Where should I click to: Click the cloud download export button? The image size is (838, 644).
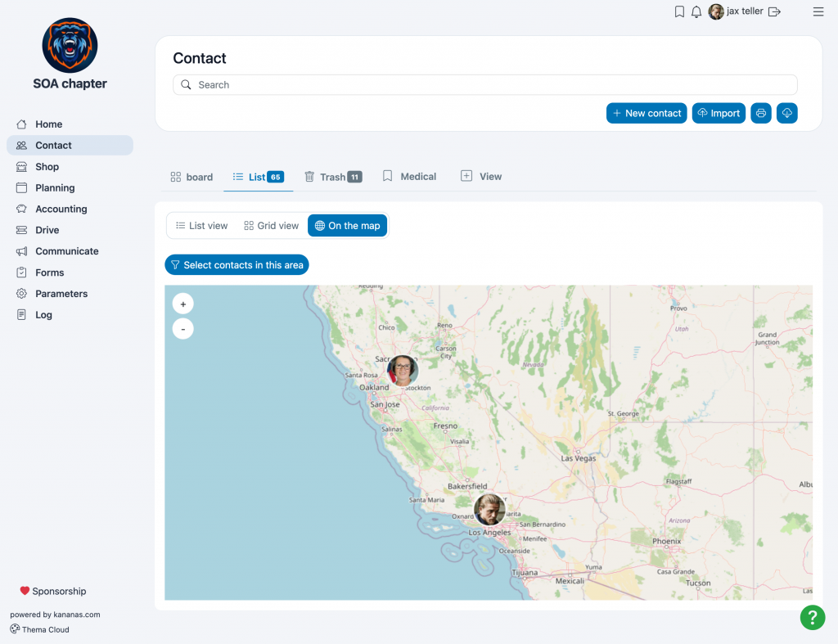click(x=786, y=113)
